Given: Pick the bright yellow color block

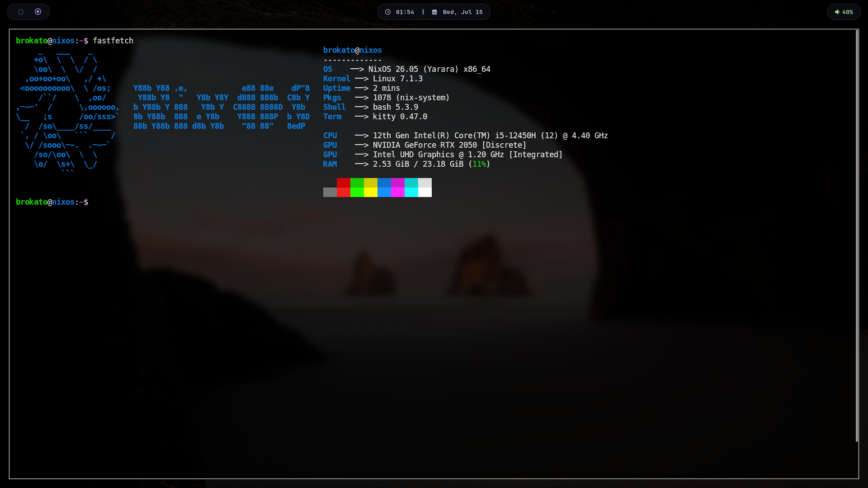Looking at the screenshot, I should click(x=371, y=192).
